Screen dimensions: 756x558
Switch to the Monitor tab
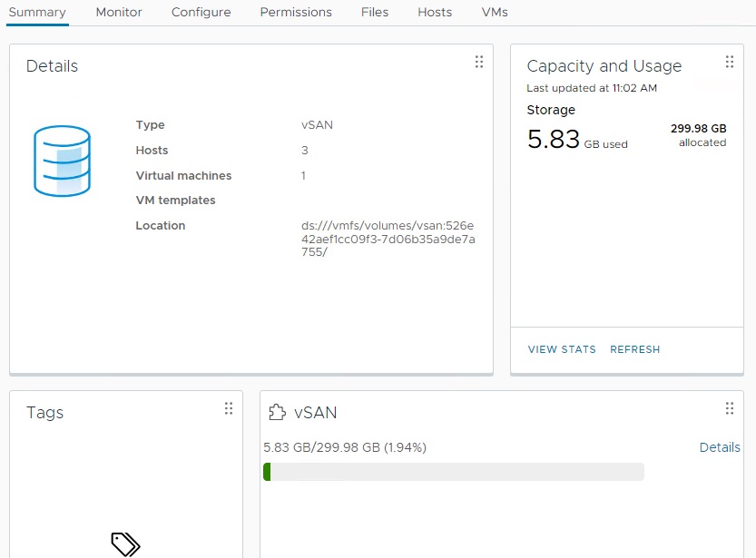pos(119,12)
